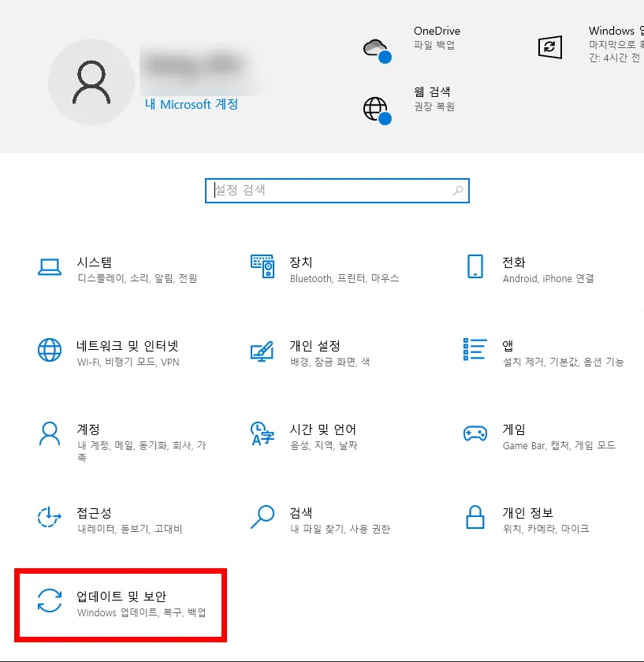Image resolution: width=644 pixels, height=662 pixels.
Task: Click Windows 업데이트, 복구, 백업 description
Action: [142, 612]
